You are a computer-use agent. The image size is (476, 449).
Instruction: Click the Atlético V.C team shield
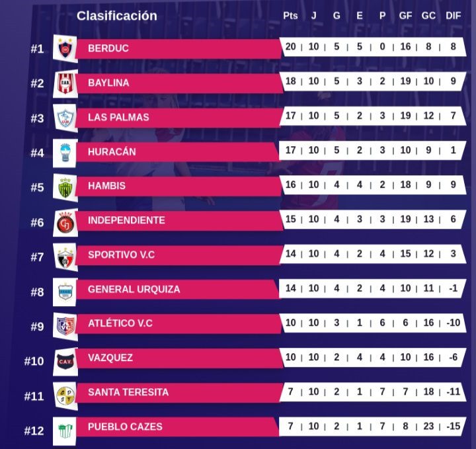65,324
